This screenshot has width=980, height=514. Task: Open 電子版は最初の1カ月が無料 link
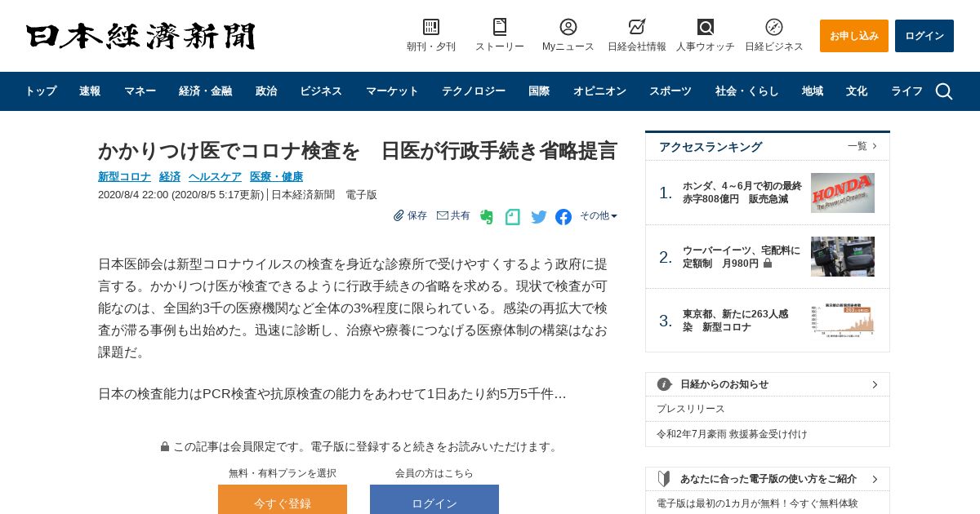[757, 503]
